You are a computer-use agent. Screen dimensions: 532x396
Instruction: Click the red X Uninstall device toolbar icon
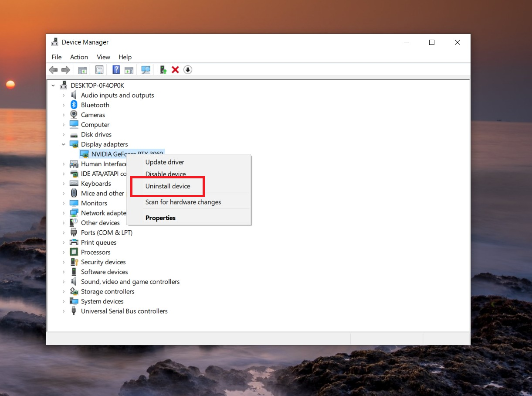click(x=175, y=70)
